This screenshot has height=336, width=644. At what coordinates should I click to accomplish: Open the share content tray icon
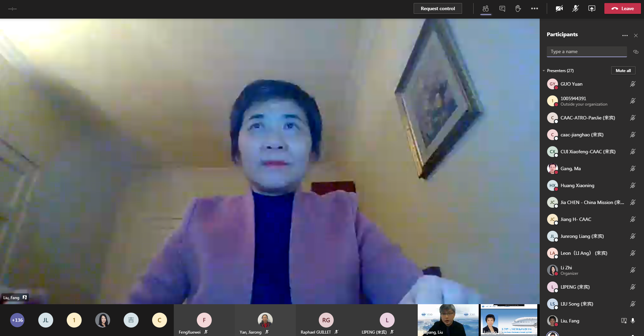click(591, 9)
